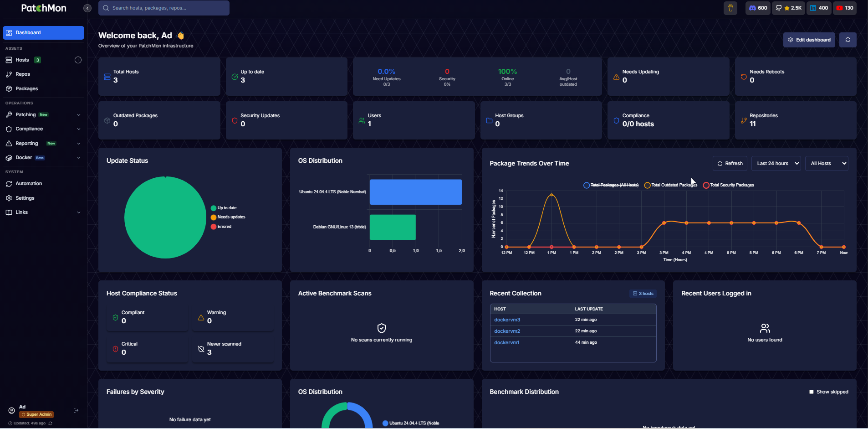Click the Never scanned shield-off icon
This screenshot has width=868, height=429.
[201, 349]
